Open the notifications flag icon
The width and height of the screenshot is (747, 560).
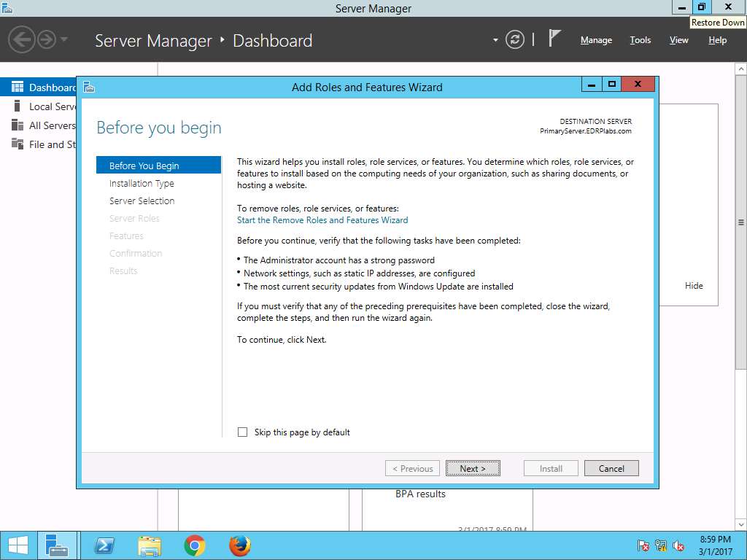click(554, 38)
